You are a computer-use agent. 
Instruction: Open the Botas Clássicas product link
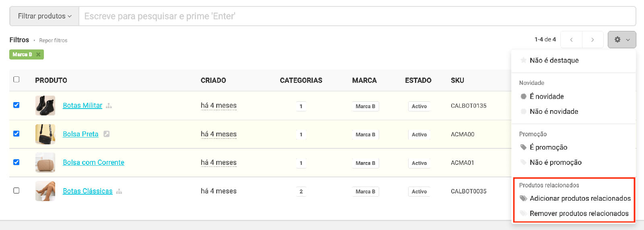[x=88, y=191]
